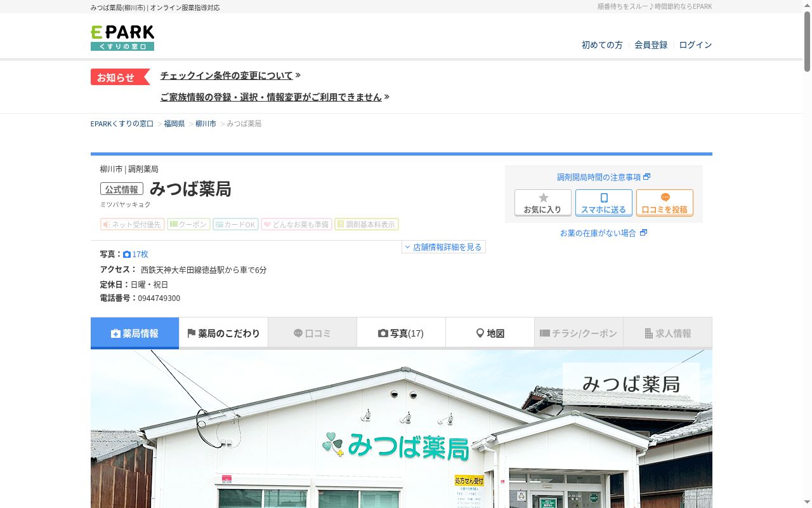The width and height of the screenshot is (812, 508).
Task: Click breadcrumb 福岡県
Action: coord(174,124)
